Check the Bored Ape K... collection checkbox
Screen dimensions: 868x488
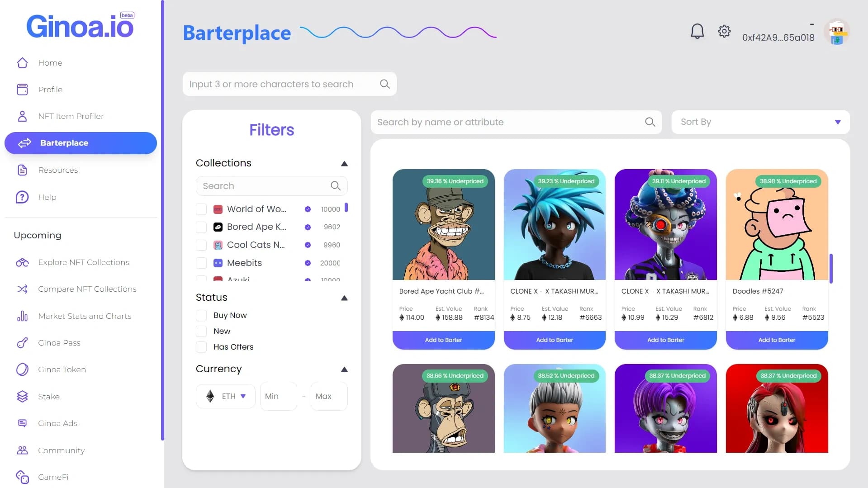(201, 227)
